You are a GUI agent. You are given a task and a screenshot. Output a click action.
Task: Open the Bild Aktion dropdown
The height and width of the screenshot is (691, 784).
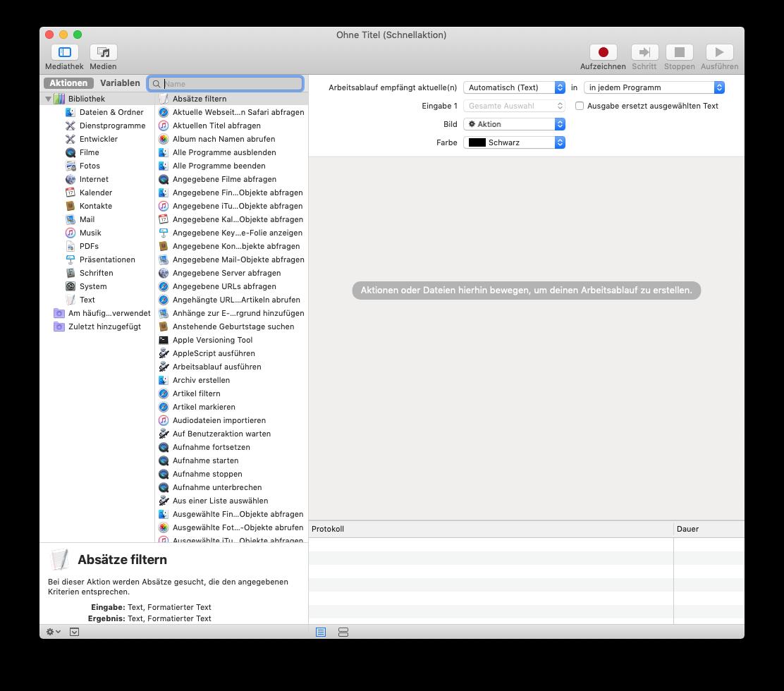click(514, 124)
